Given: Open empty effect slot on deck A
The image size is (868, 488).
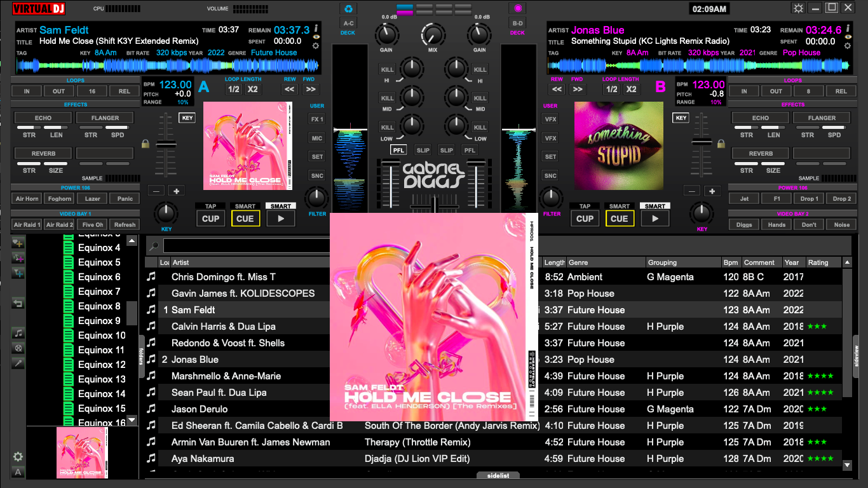Looking at the screenshot, I should 105,153.
